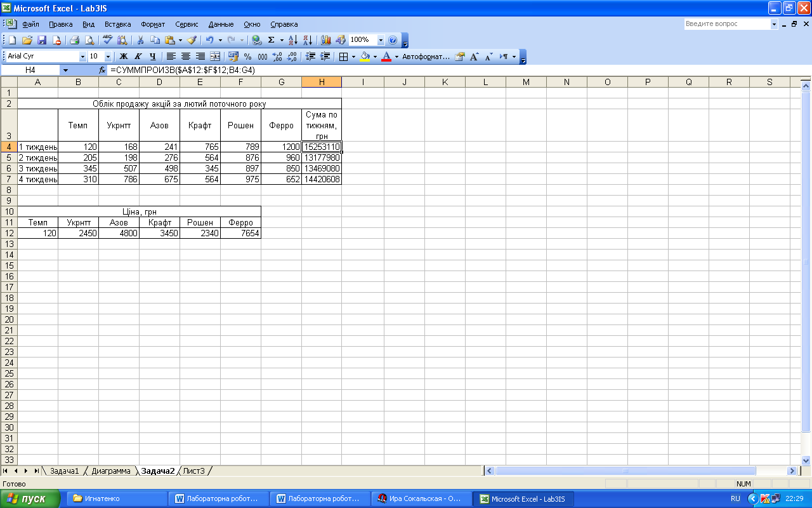Undo last action with the Undo arrow
The image size is (812, 508).
tap(209, 40)
